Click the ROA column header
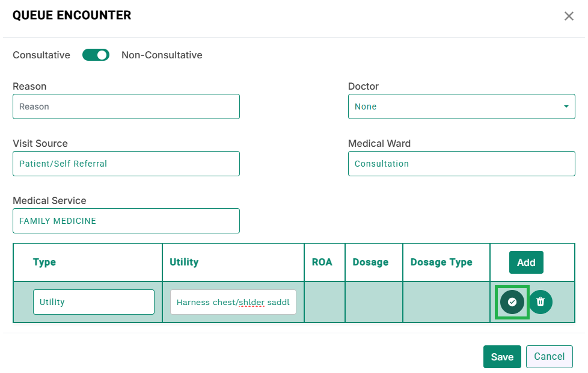The image size is (588, 373). click(322, 262)
